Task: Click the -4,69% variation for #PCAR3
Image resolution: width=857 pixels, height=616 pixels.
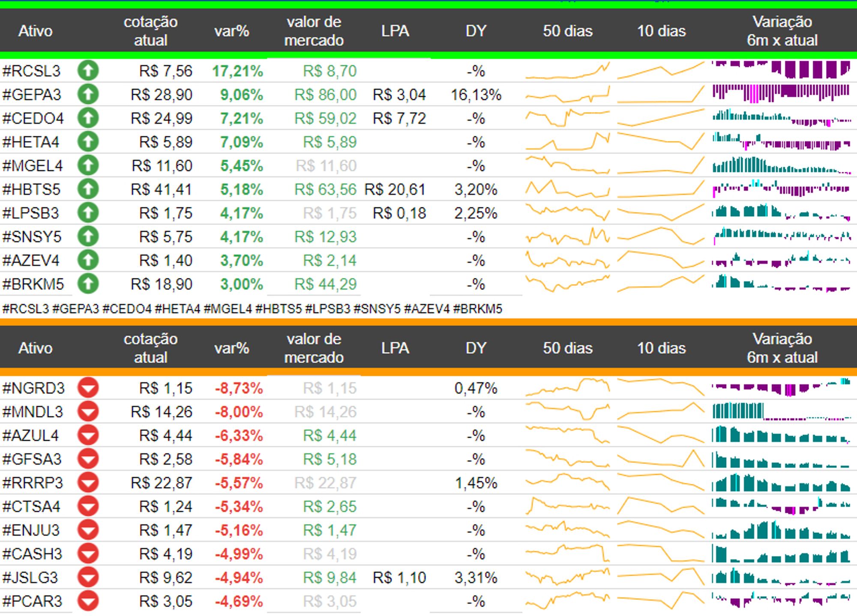Action: click(239, 601)
